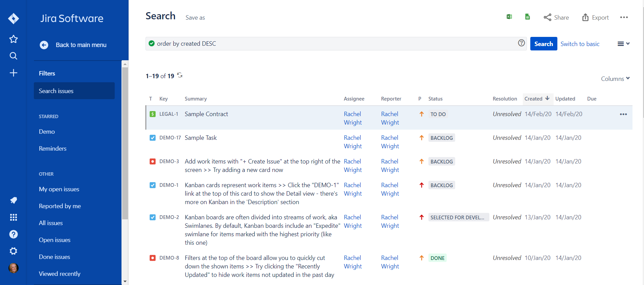The image size is (644, 285).
Task: Open the help question mark sidebar icon
Action: (x=14, y=234)
